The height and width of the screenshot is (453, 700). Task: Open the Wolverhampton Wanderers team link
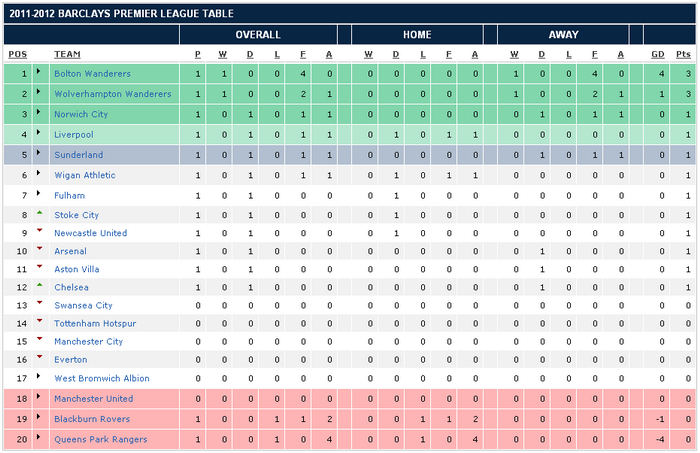coord(113,94)
